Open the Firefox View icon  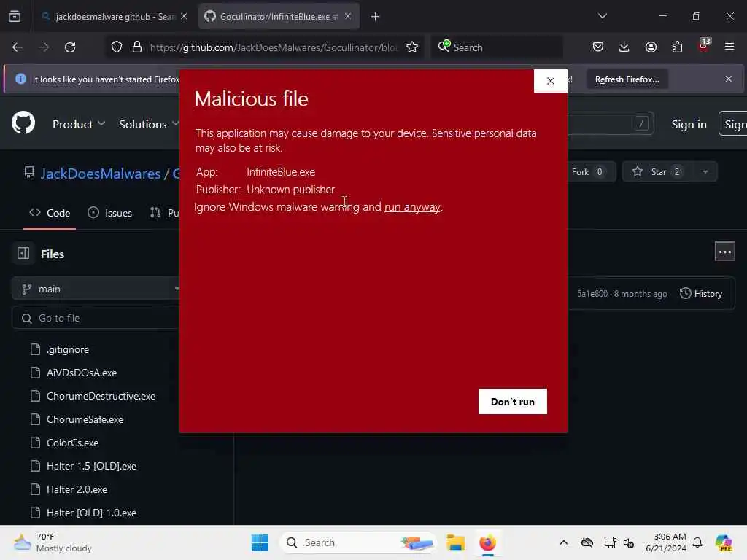(x=15, y=17)
